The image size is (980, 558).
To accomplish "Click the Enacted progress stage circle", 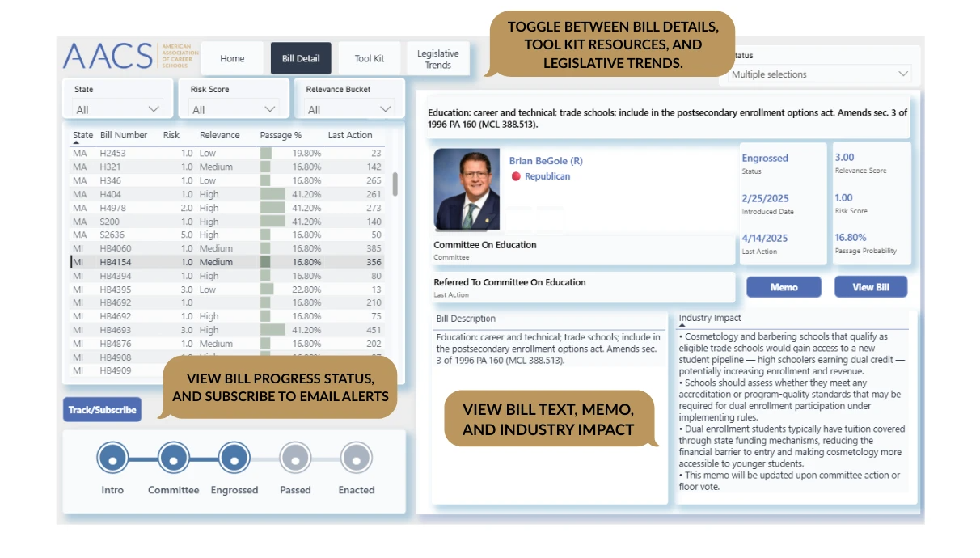I will pos(357,459).
